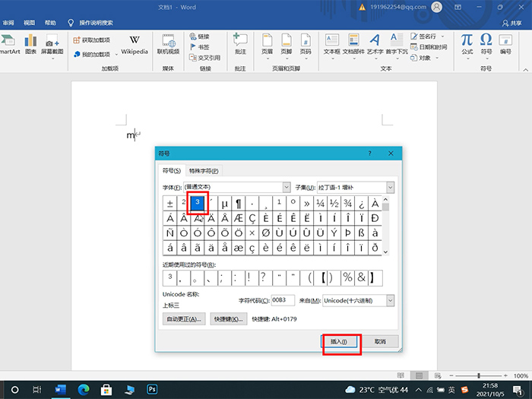Image resolution: width=532 pixels, height=399 pixels.
Task: Select the ½ fraction symbol
Action: [334, 203]
